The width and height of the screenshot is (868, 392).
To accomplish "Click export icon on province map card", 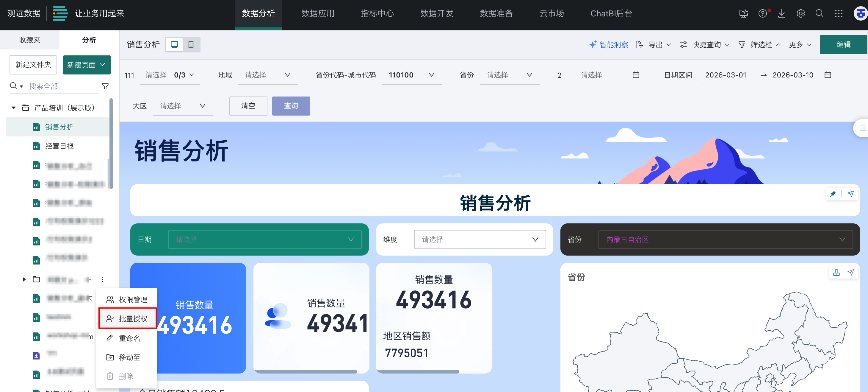I will [836, 273].
